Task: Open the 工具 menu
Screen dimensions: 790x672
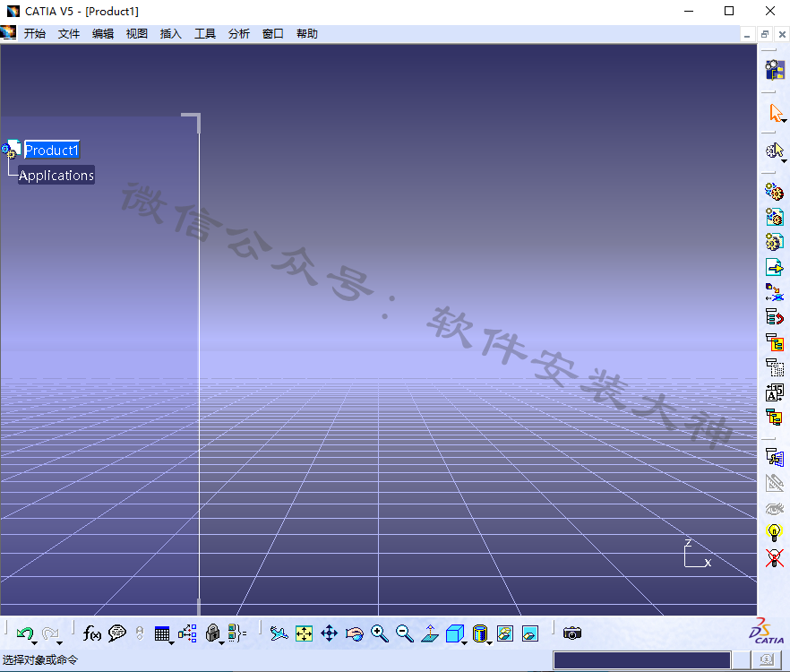Action: coord(204,34)
